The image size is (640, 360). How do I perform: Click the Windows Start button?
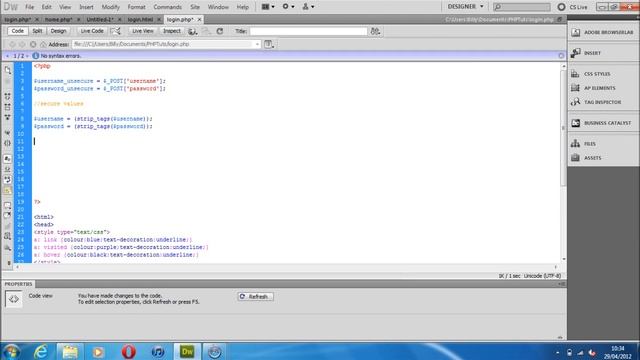click(x=11, y=351)
